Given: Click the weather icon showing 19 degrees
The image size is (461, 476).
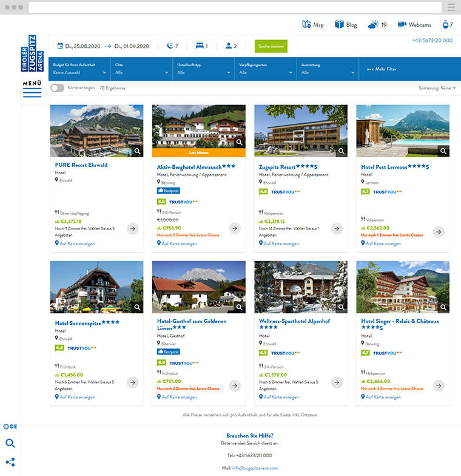Looking at the screenshot, I should pos(372,25).
